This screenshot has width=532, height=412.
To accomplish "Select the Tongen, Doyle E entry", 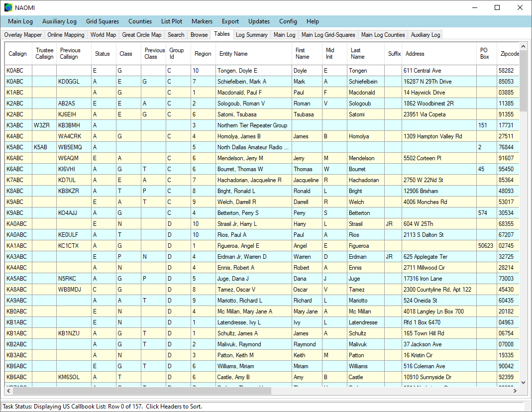I will click(254, 71).
